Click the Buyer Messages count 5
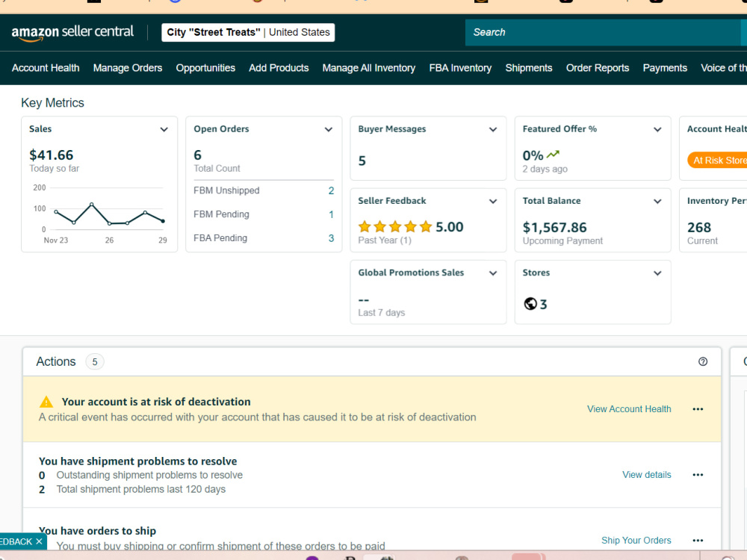Viewport: 747px width, 560px height. 362,161
